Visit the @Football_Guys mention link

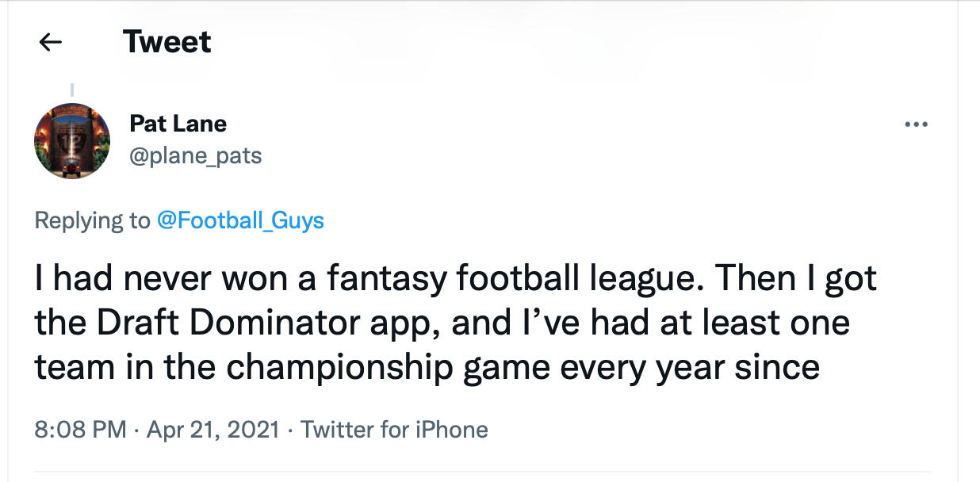tap(241, 220)
